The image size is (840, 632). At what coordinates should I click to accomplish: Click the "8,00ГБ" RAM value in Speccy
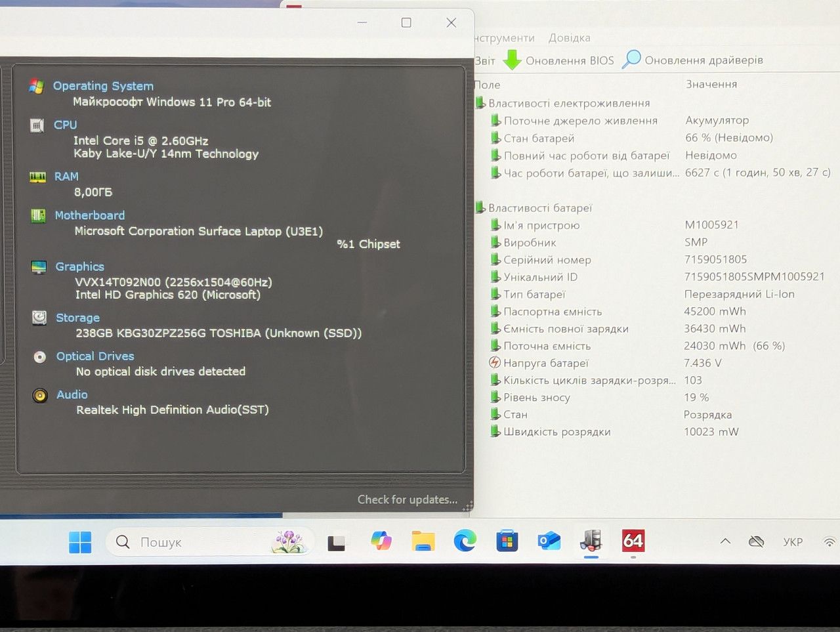93,192
